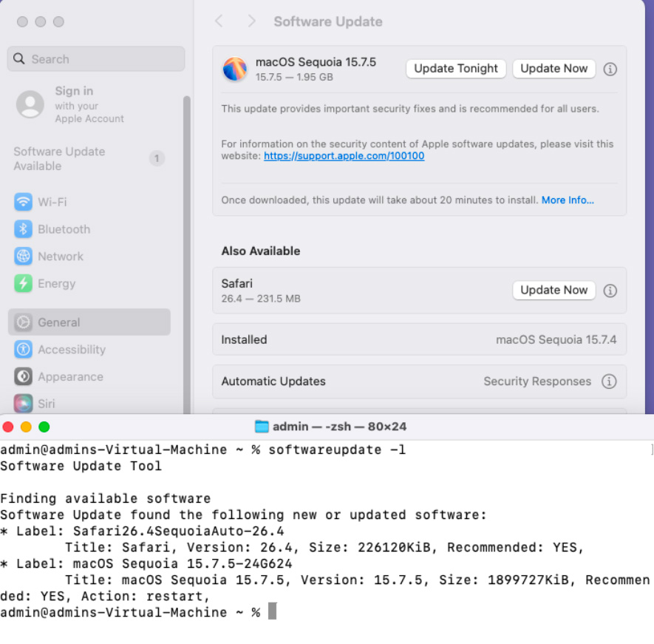Open the info button for Automatic Updates
This screenshot has height=644, width=654.
(609, 381)
